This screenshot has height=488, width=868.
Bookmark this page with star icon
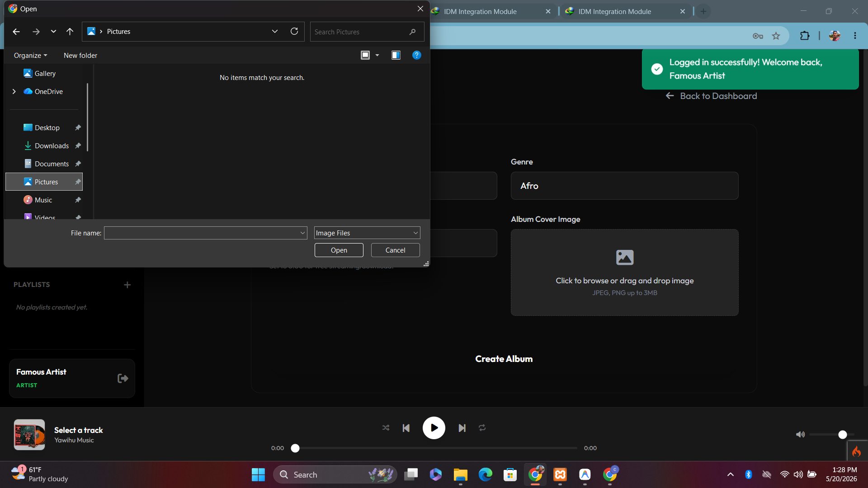tap(776, 36)
